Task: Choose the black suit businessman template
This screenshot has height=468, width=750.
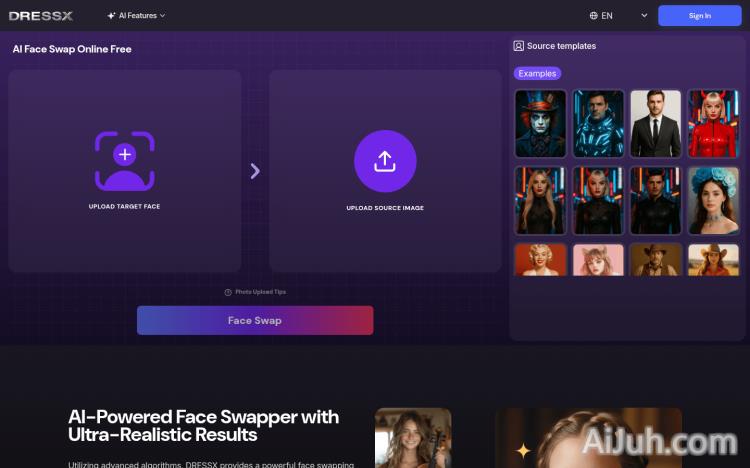Action: point(656,123)
